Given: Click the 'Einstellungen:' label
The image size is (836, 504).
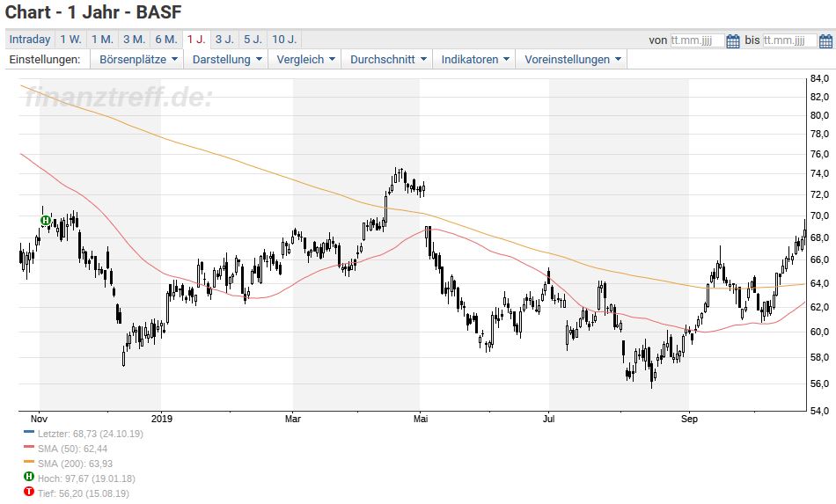Looking at the screenshot, I should [45, 59].
